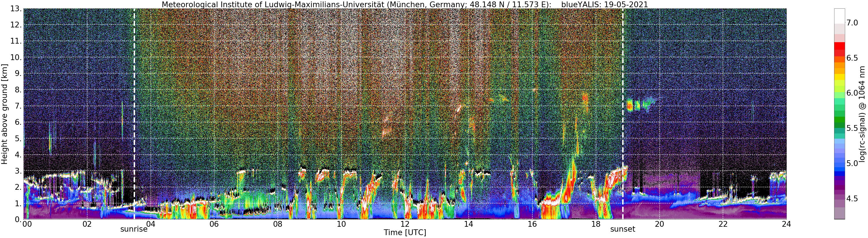Click the yellow band of the colorbar

tap(839, 77)
